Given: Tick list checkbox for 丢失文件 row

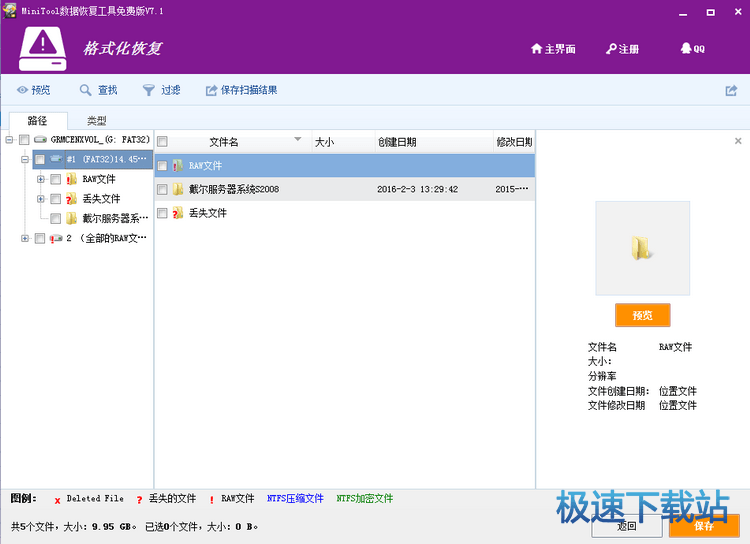Looking at the screenshot, I should tap(162, 213).
